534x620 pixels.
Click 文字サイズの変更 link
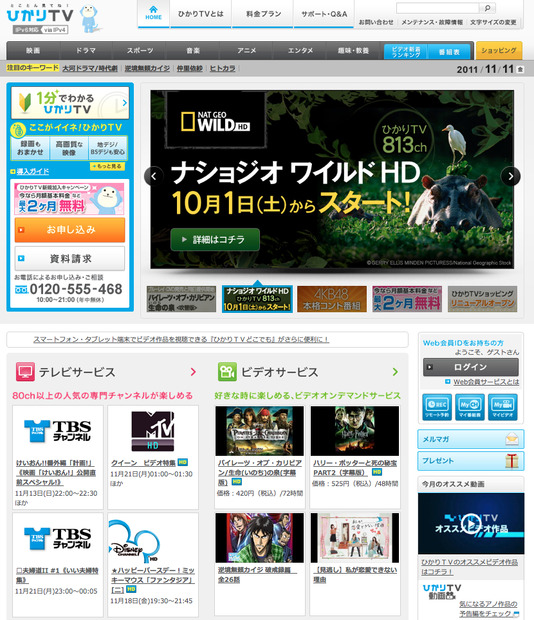(x=493, y=23)
